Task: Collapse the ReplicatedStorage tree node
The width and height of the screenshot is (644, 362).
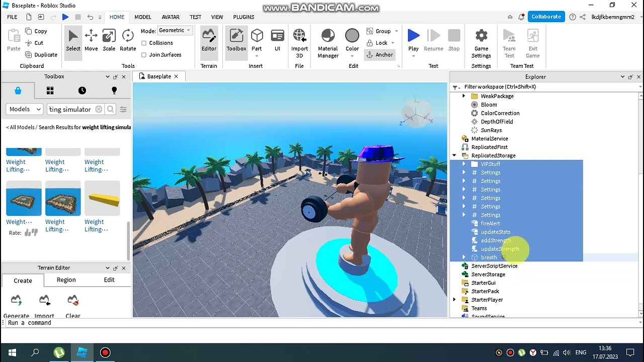Action: 454,156
